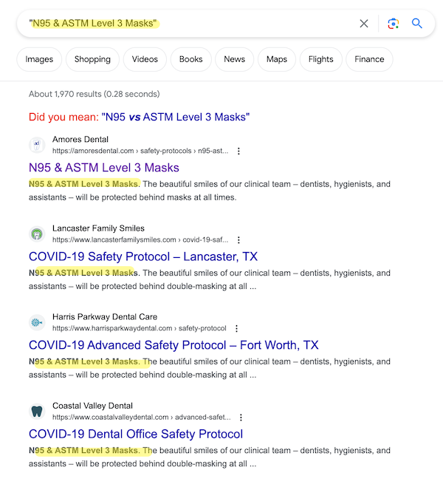Viewport: 443px width, 504px height.
Task: Click the 'Lancaster Family Smiles' site name
Action: click(x=98, y=228)
